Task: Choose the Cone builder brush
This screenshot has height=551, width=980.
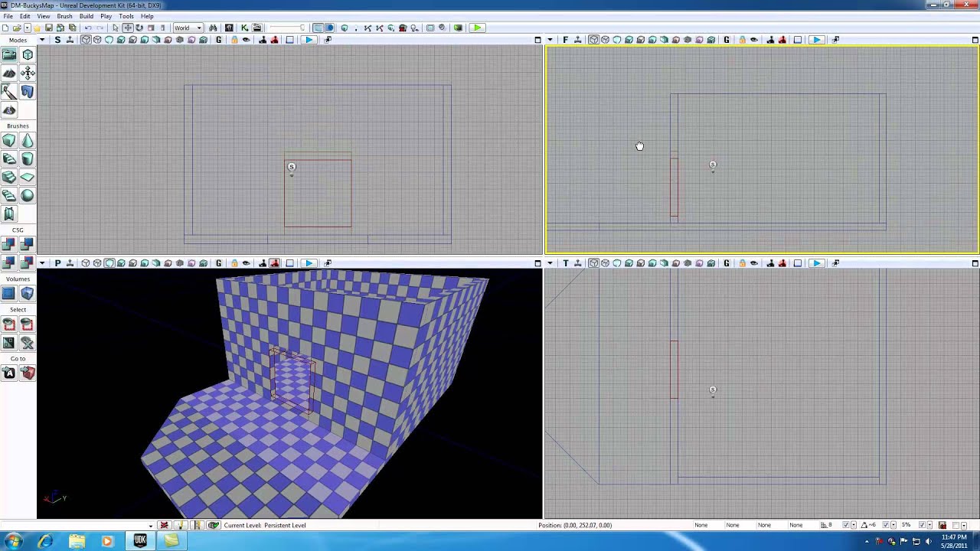Action: [x=28, y=140]
